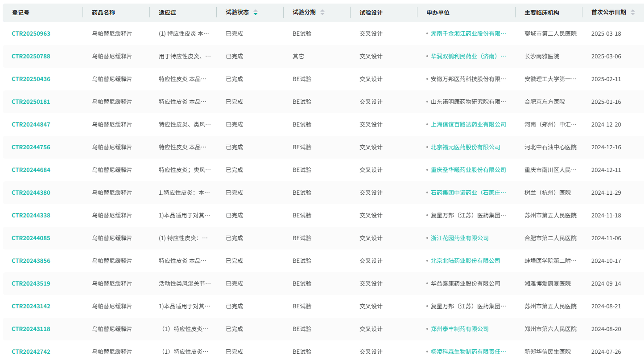Open registration CTR20244756

(31, 147)
